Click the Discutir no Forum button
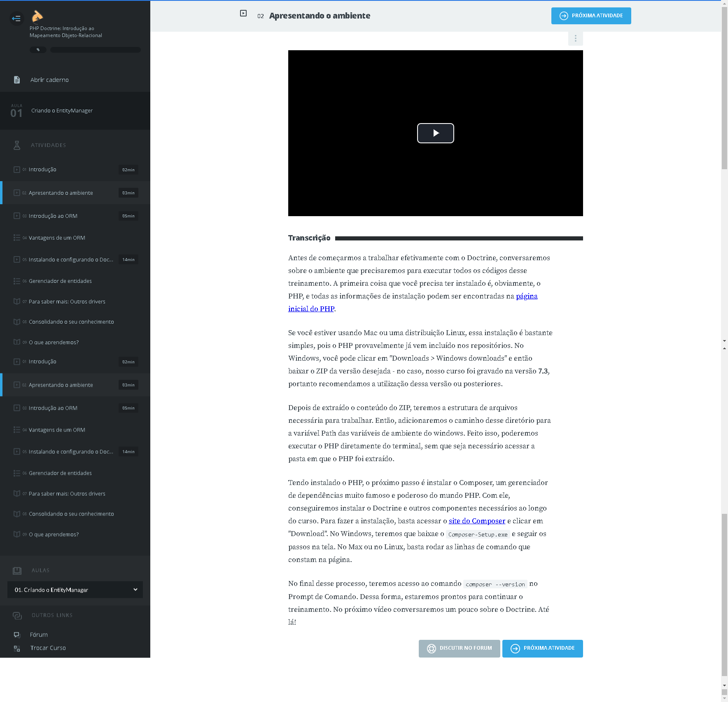 point(459,648)
